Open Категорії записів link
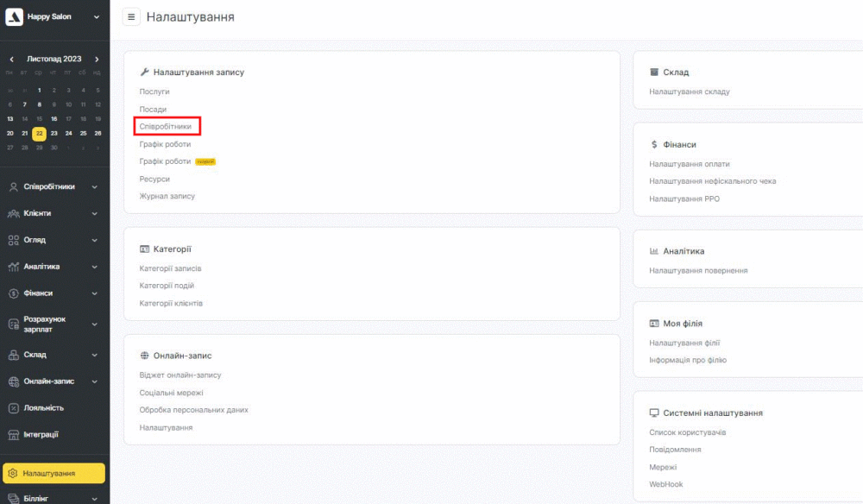This screenshot has width=863, height=504. [170, 268]
